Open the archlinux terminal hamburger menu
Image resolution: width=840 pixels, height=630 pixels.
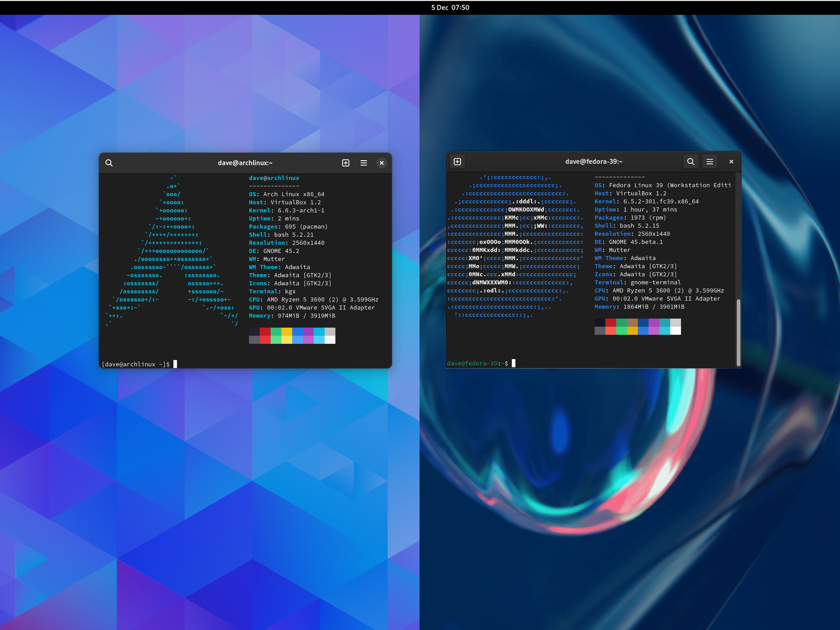tap(363, 163)
